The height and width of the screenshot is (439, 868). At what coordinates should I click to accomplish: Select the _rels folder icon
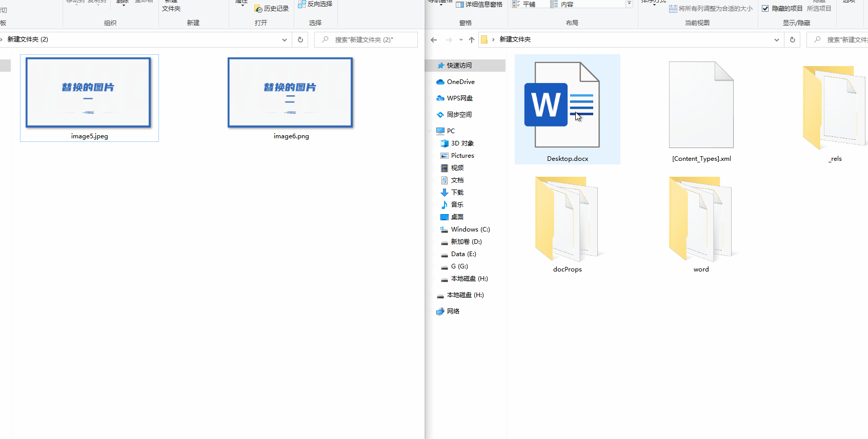tap(835, 108)
